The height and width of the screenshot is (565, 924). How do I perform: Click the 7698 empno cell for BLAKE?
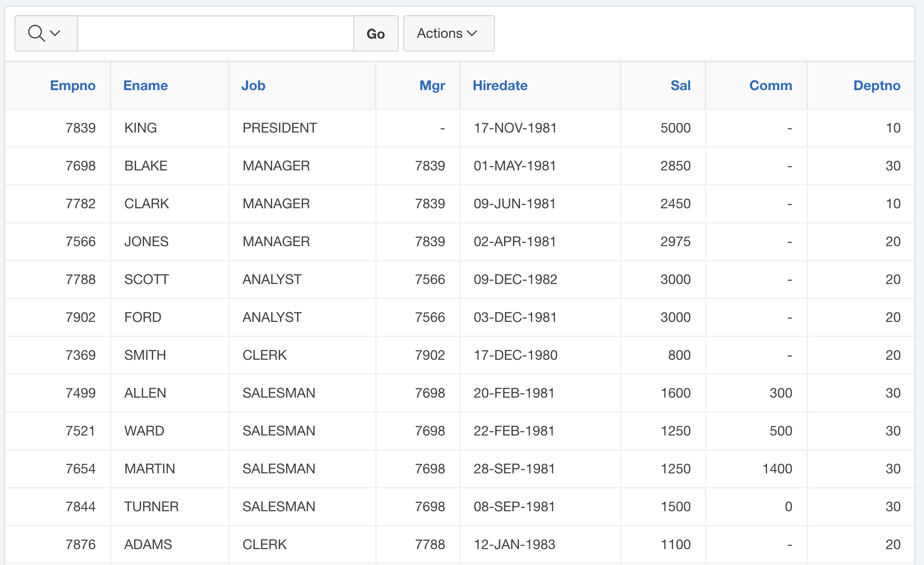click(x=80, y=166)
